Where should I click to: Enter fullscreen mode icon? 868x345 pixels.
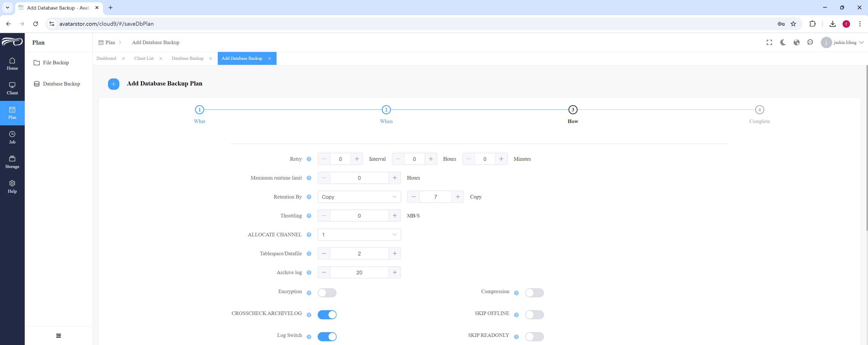coord(769,42)
